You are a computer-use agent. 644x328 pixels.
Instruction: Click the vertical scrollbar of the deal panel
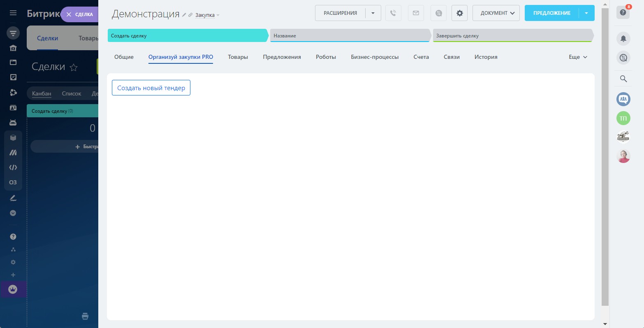[x=605, y=156]
